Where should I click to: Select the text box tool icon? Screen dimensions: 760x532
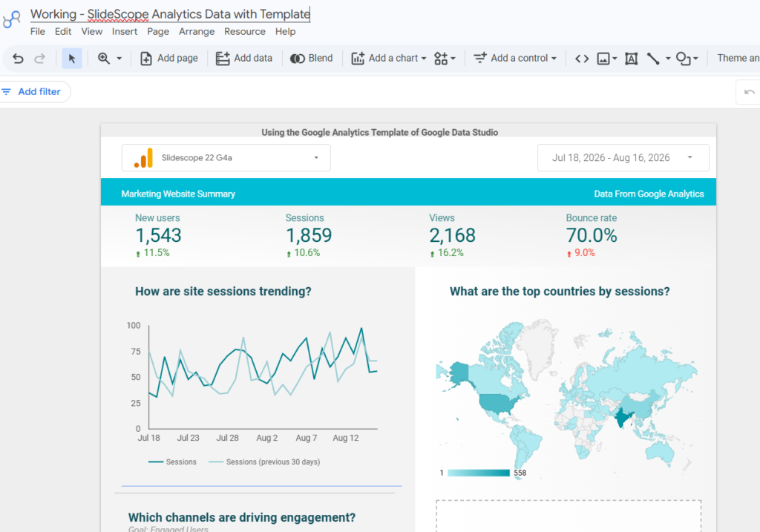[x=631, y=59]
